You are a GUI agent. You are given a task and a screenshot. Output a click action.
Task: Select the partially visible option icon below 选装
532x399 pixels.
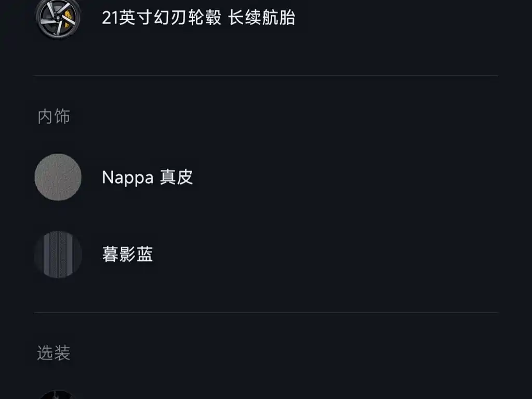pos(58,395)
